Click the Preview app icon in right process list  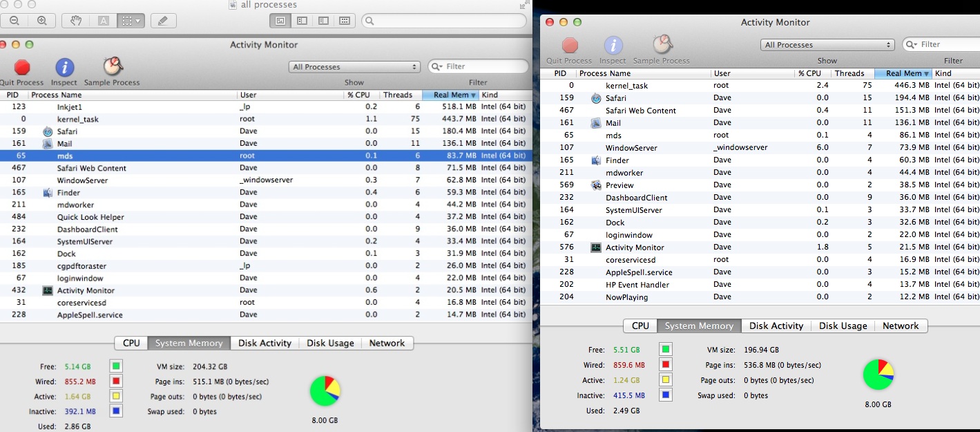(x=596, y=185)
